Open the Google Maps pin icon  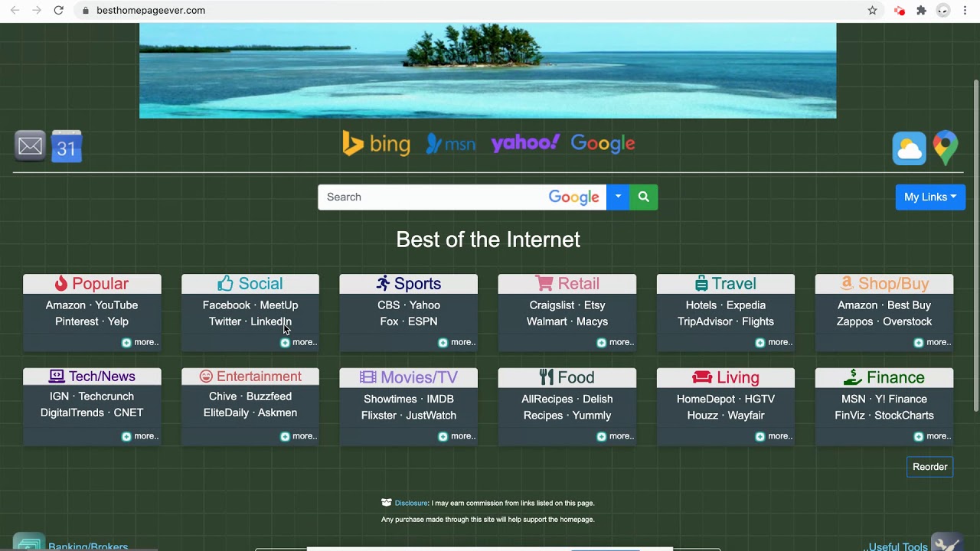[x=946, y=148]
